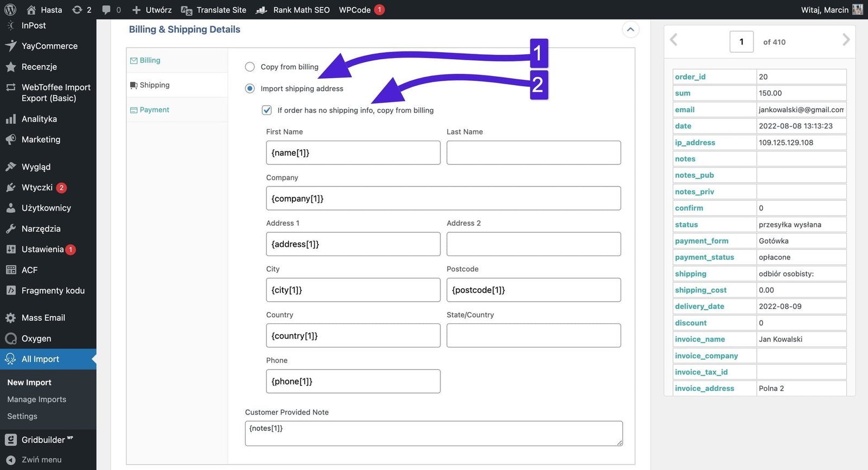This screenshot has height=470, width=868.
Task: Click the Last Name input field
Action: pyautogui.click(x=533, y=153)
